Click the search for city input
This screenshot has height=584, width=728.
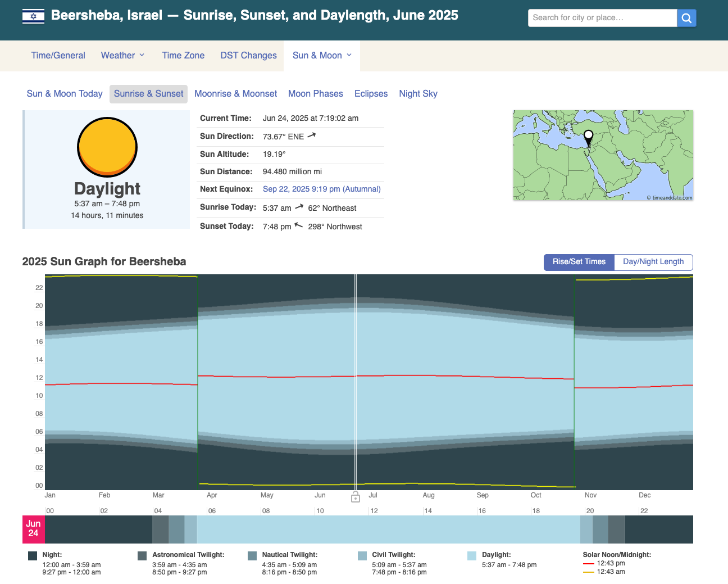[x=602, y=18]
